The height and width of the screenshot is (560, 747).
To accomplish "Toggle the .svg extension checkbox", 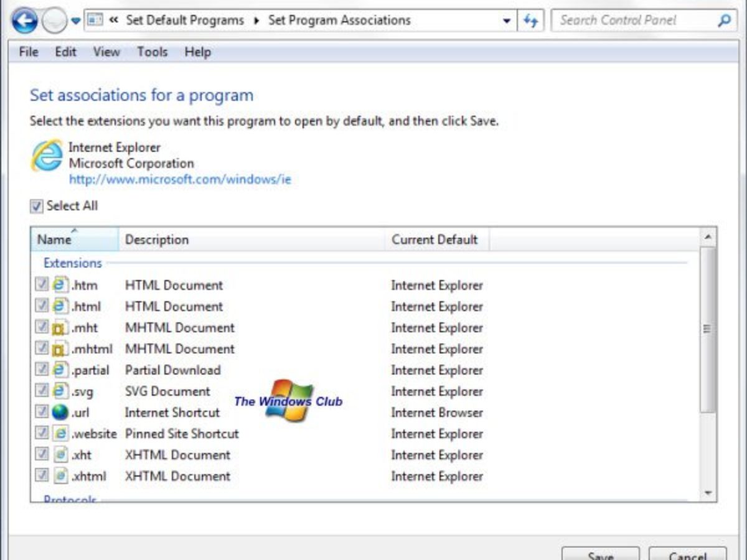I will tap(42, 391).
